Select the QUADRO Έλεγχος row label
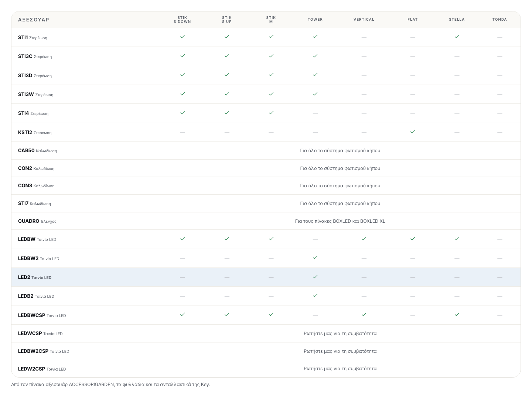The width and height of the screenshot is (532, 399). [37, 221]
